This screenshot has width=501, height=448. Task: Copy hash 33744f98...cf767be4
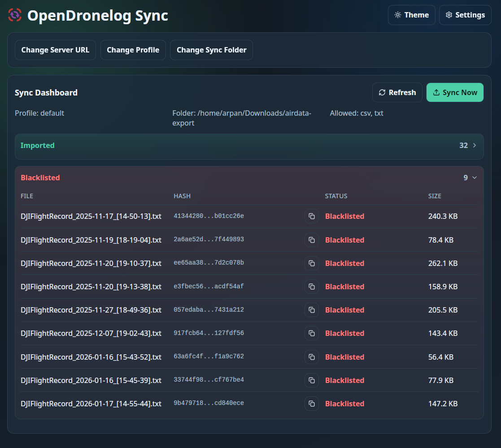click(312, 380)
